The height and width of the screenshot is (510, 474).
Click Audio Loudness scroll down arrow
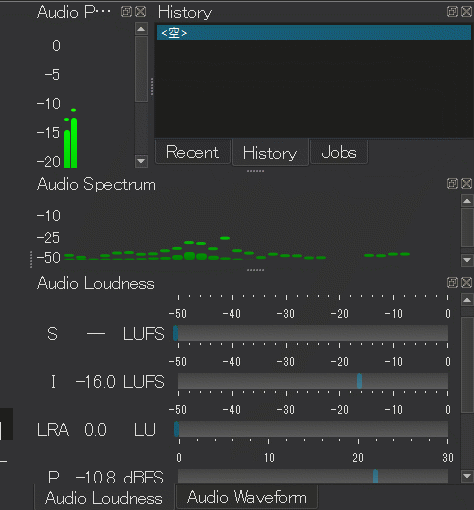[467, 476]
